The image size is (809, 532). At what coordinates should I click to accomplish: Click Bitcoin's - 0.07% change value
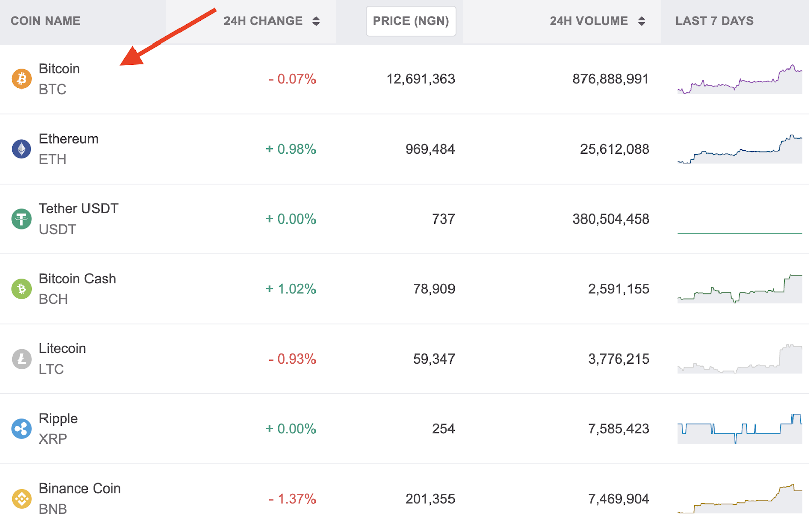tap(292, 79)
